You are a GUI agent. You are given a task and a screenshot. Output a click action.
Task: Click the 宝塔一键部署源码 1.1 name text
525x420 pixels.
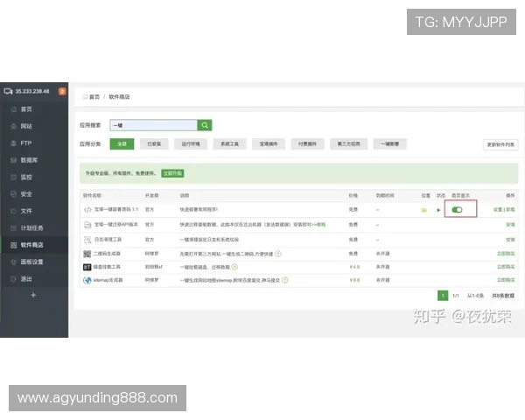[116, 209]
